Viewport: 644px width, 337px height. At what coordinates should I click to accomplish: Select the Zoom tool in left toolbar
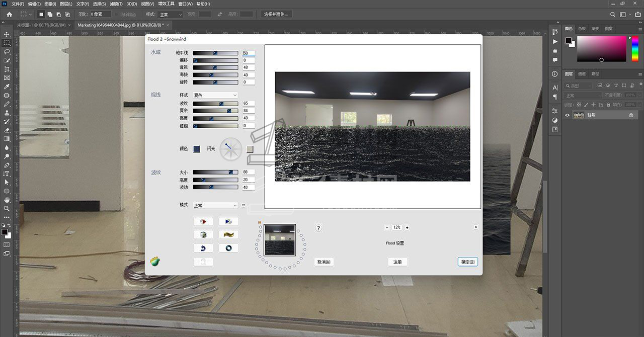(7, 208)
